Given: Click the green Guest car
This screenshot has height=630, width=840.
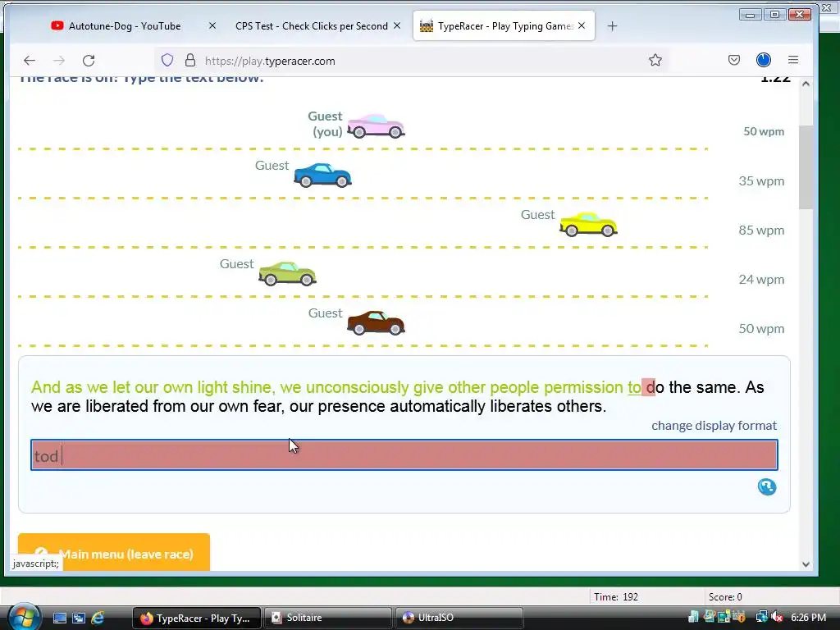Looking at the screenshot, I should click(287, 274).
